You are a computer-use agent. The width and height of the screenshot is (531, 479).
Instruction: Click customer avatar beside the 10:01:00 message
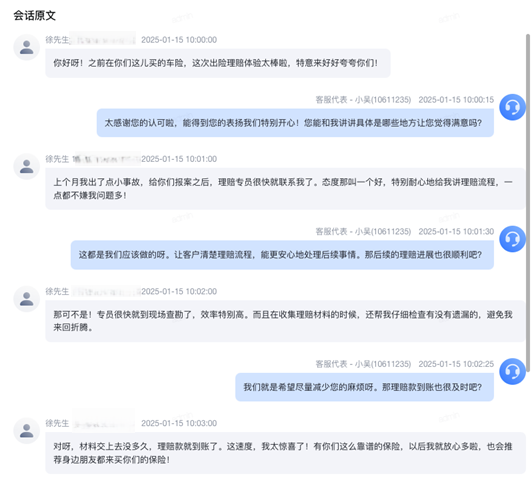[x=26, y=167]
